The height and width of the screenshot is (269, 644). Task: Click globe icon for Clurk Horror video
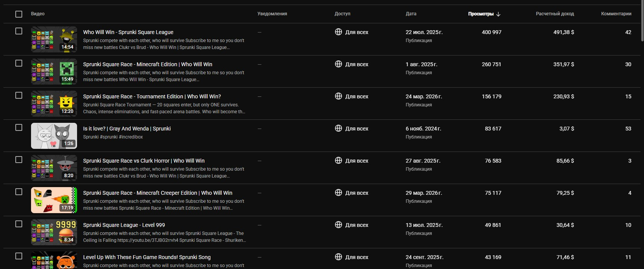click(x=338, y=161)
